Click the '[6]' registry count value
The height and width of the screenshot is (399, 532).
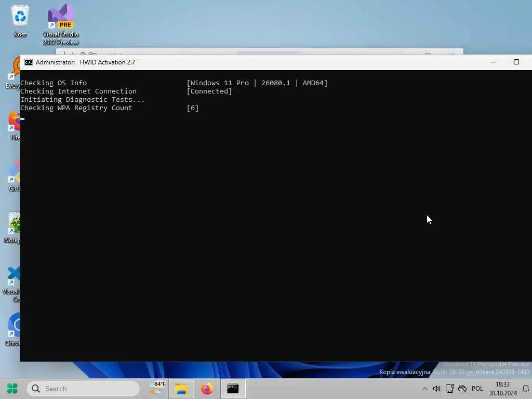[193, 108]
